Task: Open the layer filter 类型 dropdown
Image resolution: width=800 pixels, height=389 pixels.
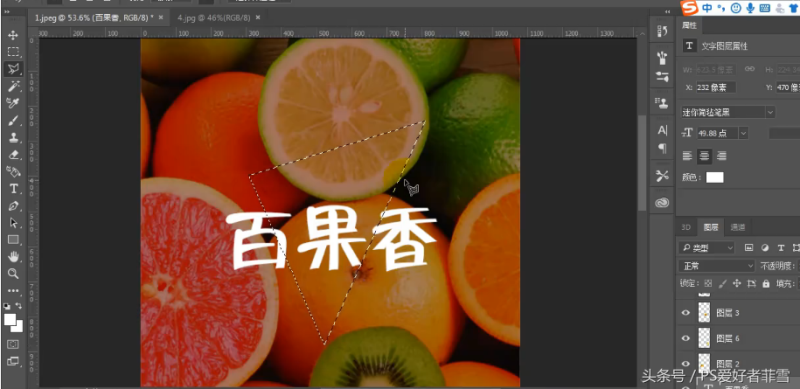Action: (x=706, y=248)
